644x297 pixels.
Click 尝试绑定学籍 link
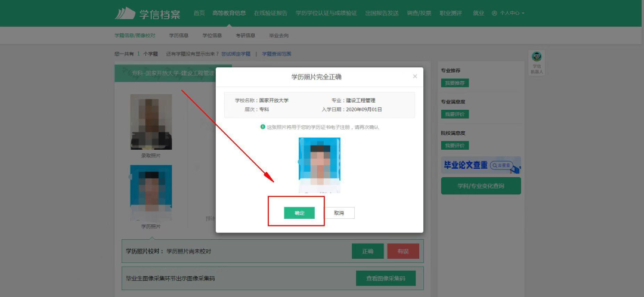coord(236,54)
